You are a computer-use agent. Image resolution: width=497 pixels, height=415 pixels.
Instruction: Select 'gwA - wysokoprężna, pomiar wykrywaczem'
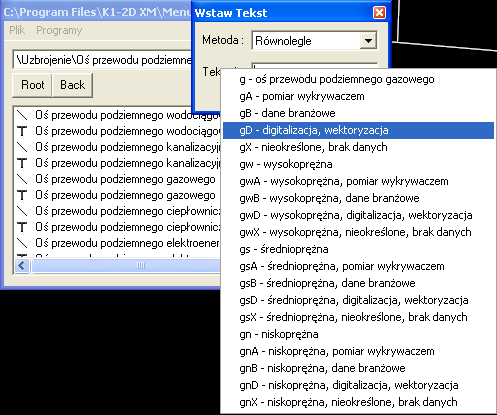358,181
